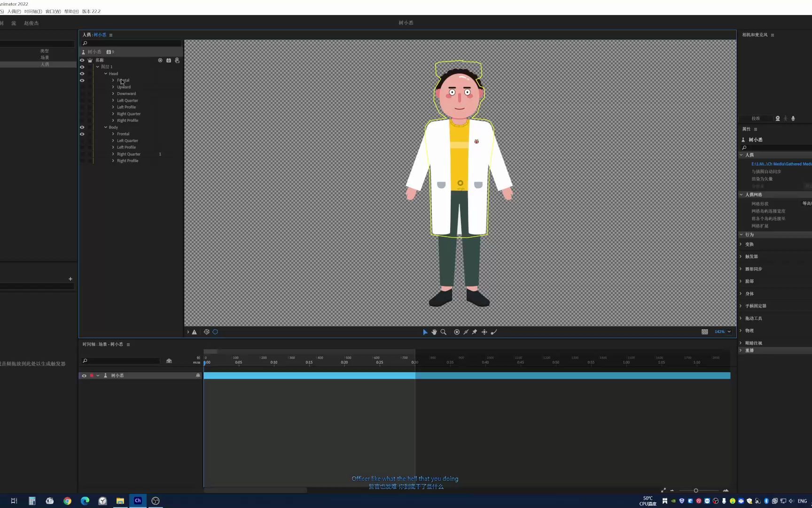Toggle visibility of the 树小悉 timeline track

point(84,375)
